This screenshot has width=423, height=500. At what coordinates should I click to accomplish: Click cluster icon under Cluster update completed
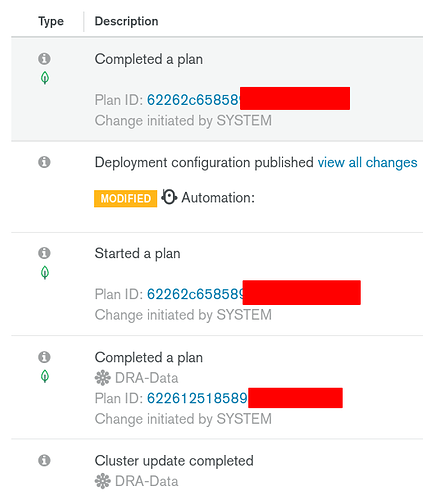pos(103,481)
